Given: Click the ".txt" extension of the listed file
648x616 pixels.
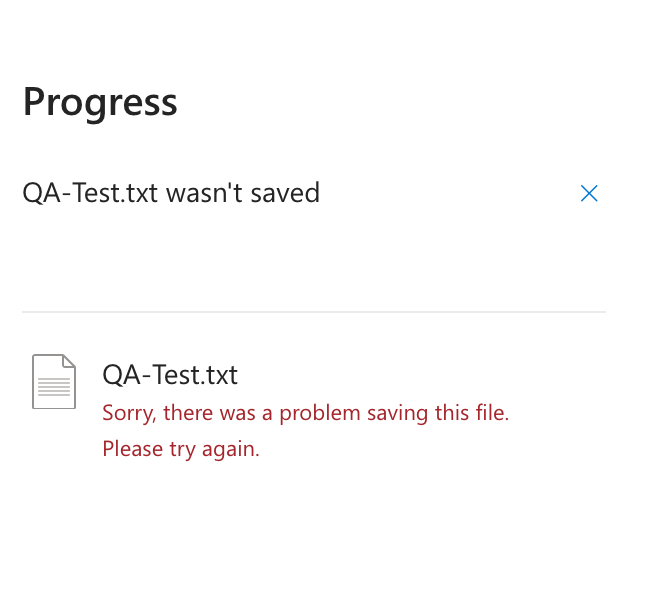Looking at the screenshot, I should 219,375.
